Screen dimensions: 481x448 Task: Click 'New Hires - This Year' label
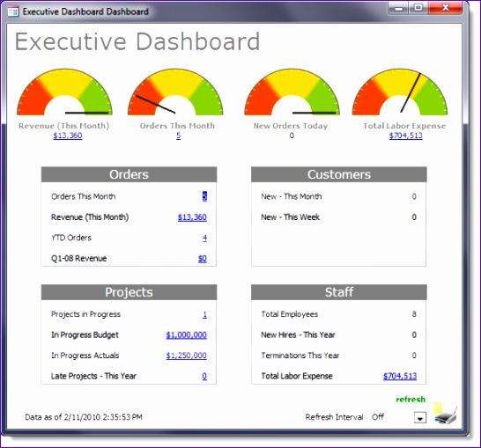pyautogui.click(x=298, y=334)
